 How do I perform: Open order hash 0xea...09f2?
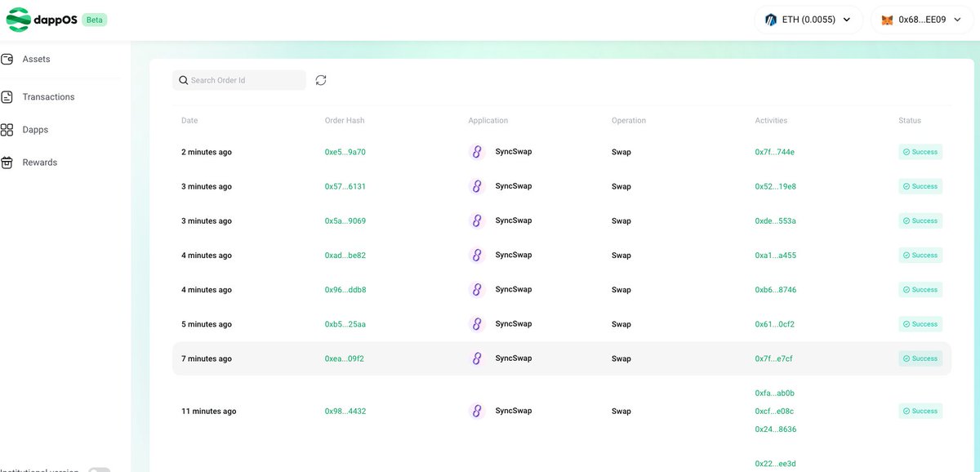pos(345,358)
